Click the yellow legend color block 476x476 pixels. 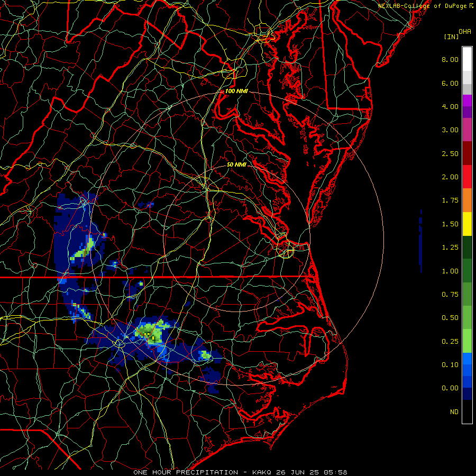467,224
